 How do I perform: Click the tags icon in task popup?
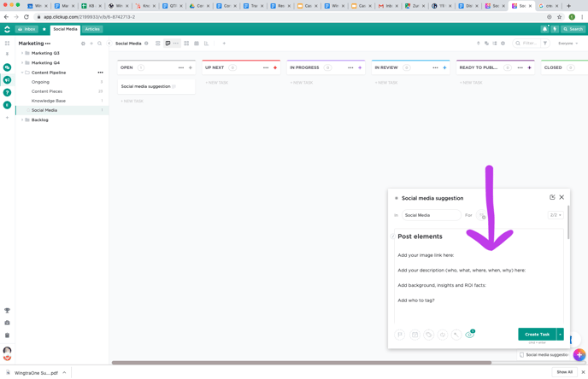(x=429, y=335)
